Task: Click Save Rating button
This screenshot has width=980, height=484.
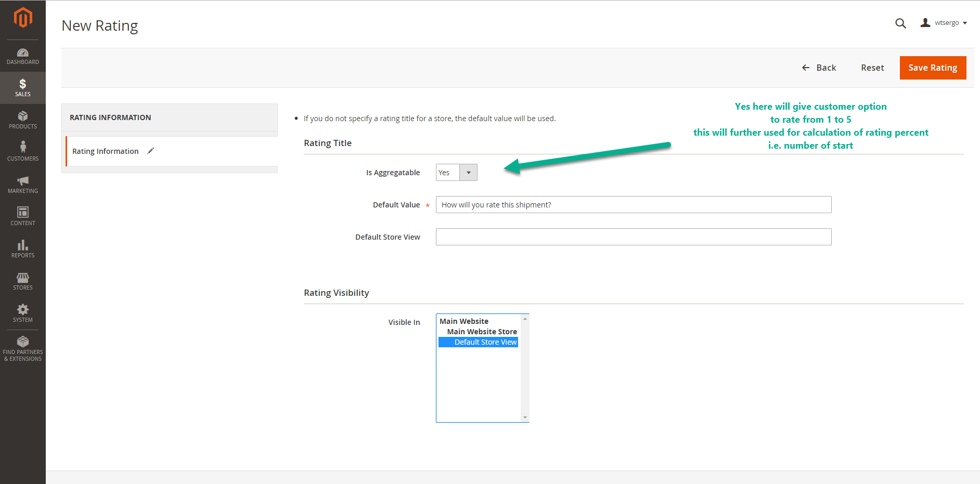Action: 933,68
